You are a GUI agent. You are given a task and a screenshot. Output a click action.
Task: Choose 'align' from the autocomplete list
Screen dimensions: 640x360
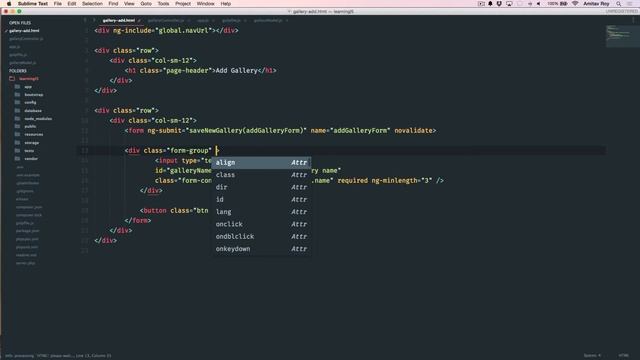(261, 162)
